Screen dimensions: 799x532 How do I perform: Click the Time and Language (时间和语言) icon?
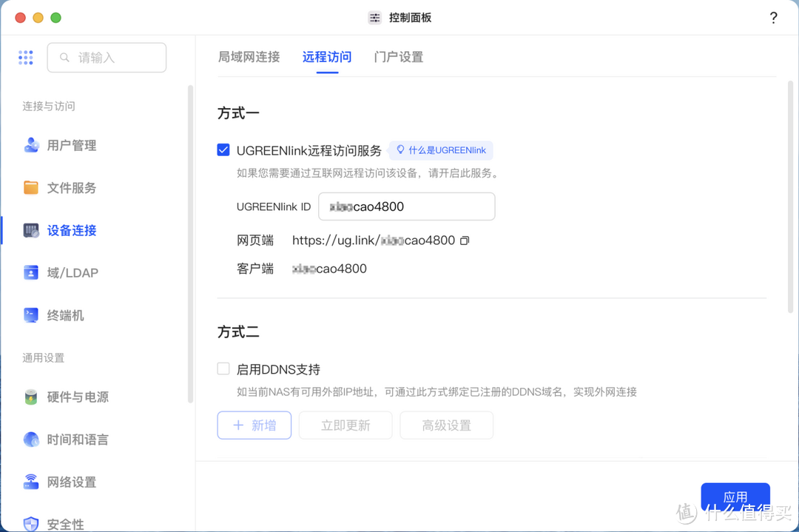click(x=31, y=440)
